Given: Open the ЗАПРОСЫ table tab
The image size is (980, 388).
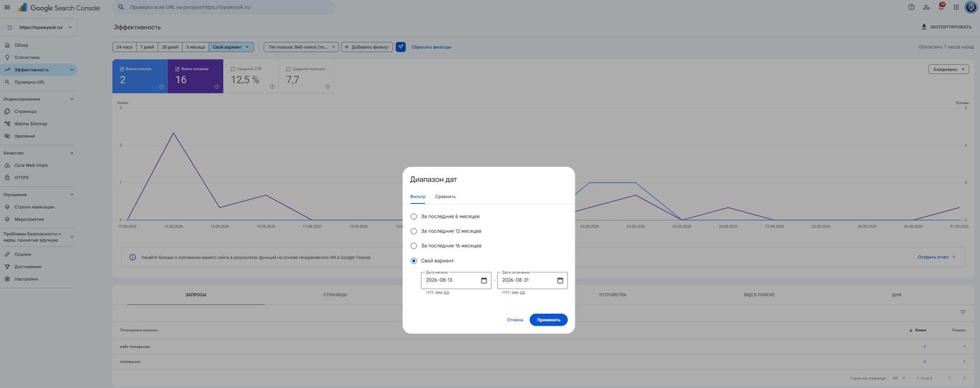Looking at the screenshot, I should pos(196,295).
